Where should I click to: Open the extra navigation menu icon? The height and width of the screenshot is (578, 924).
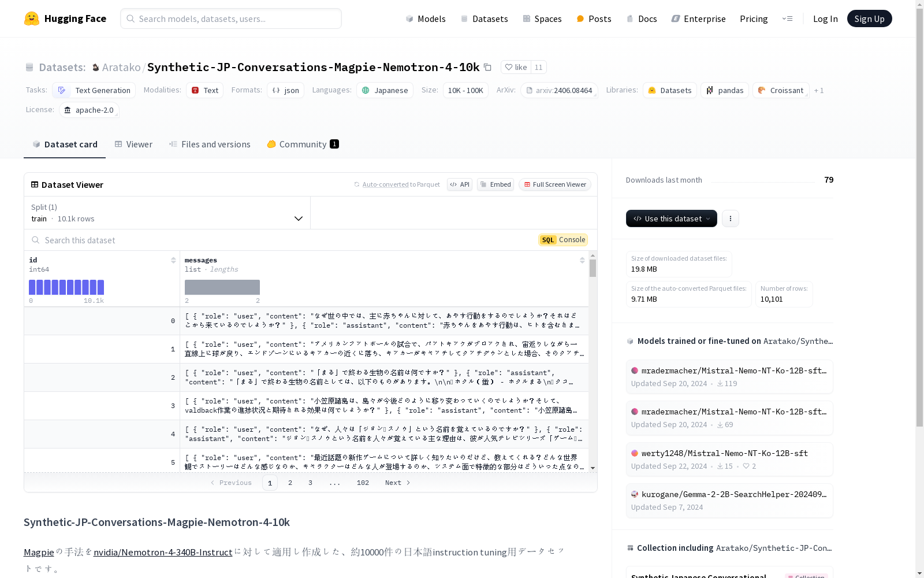point(787,18)
